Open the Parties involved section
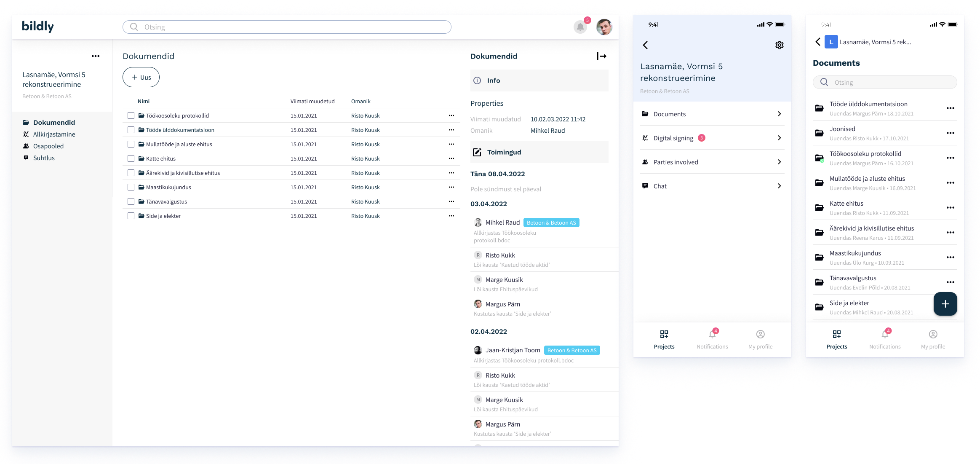This screenshot has height=464, width=980. (713, 162)
